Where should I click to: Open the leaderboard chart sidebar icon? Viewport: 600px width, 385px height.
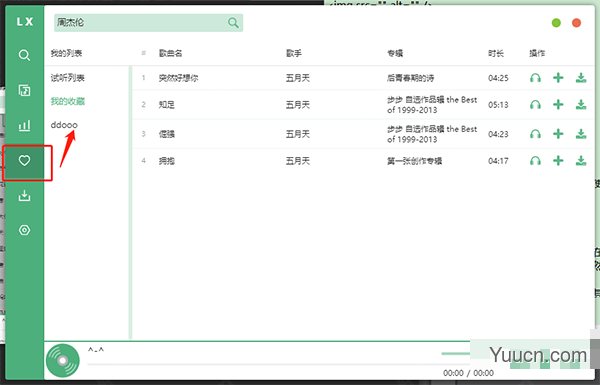(x=24, y=125)
